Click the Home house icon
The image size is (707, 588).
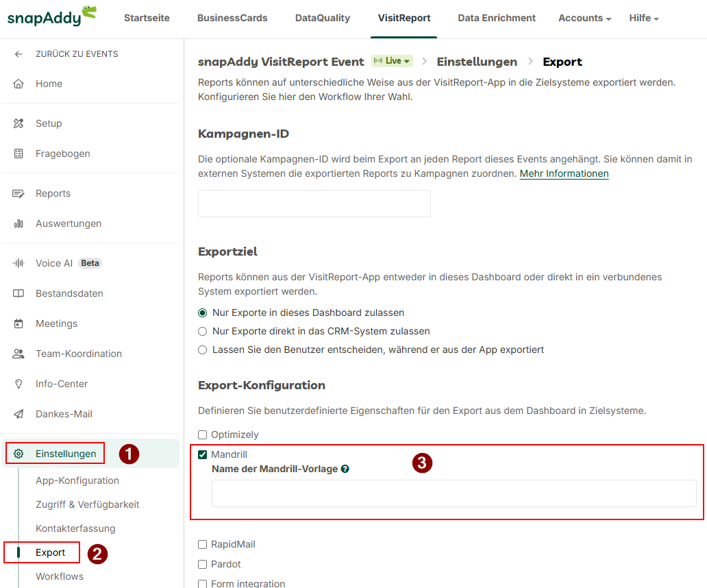click(x=18, y=84)
